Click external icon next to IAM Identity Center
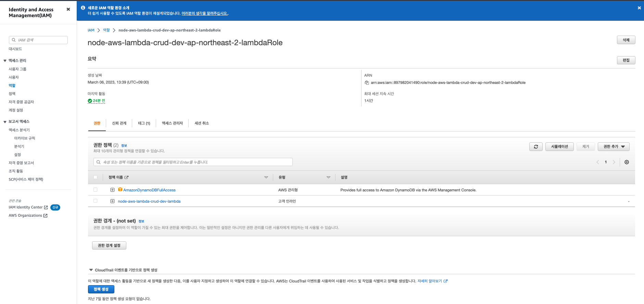This screenshot has width=644, height=304. tap(46, 207)
